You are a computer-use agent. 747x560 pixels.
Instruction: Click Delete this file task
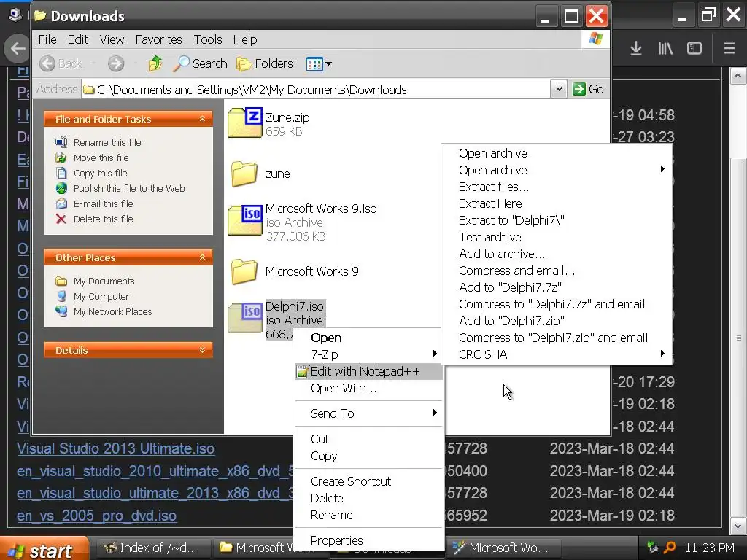pyautogui.click(x=104, y=219)
